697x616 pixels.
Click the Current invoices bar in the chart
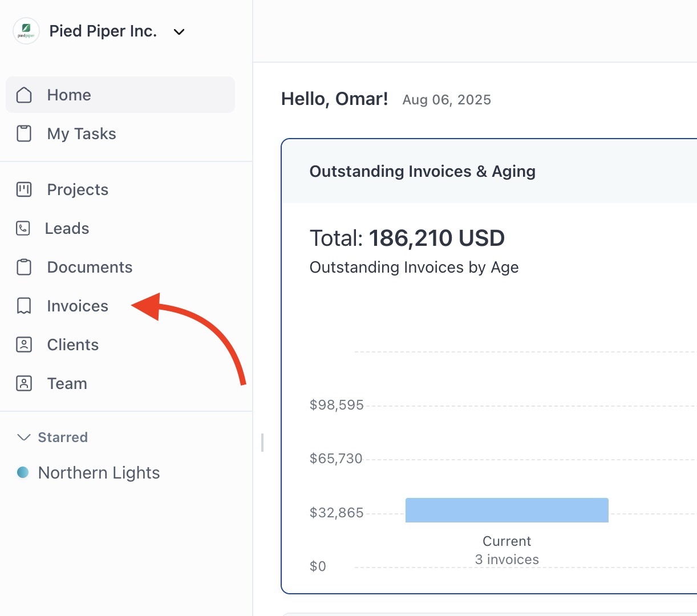pyautogui.click(x=506, y=510)
